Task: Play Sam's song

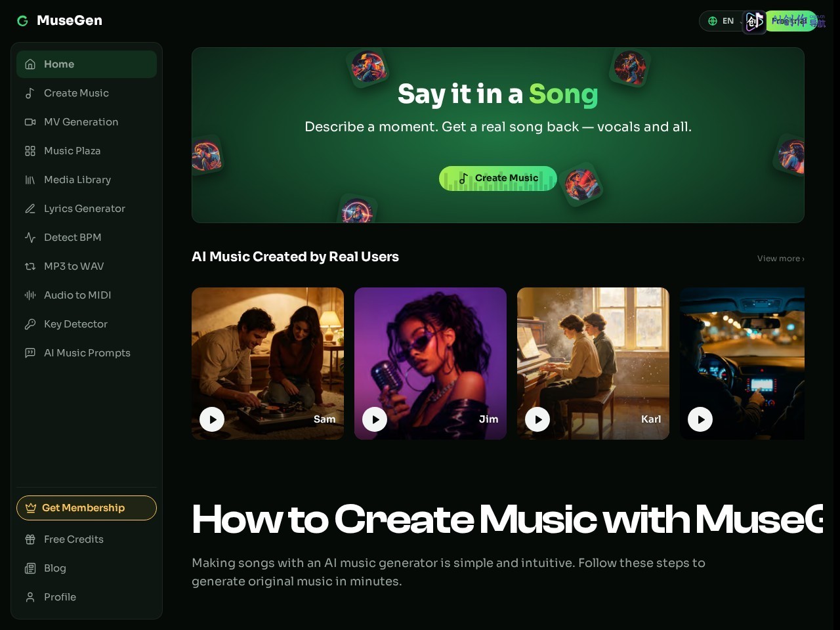Action: click(212, 419)
